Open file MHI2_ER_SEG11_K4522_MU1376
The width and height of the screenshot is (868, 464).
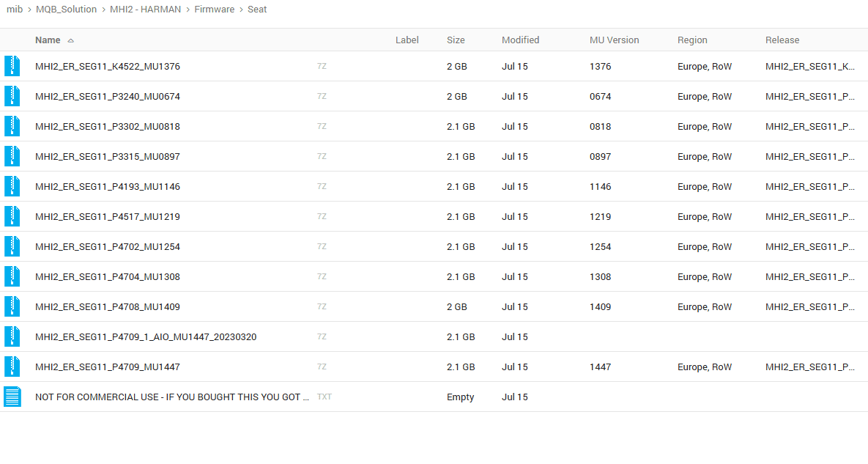point(108,67)
